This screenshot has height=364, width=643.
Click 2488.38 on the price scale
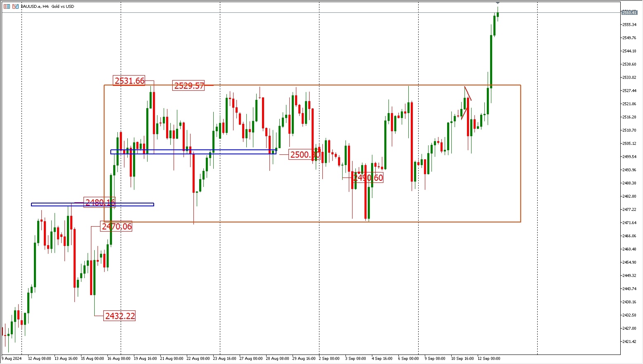[629, 183]
